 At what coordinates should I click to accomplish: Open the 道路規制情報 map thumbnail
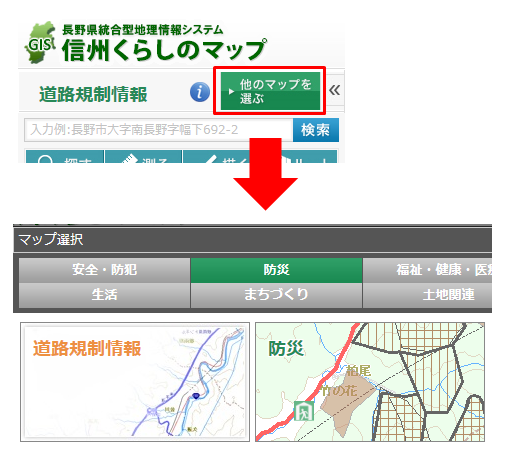tap(135, 382)
